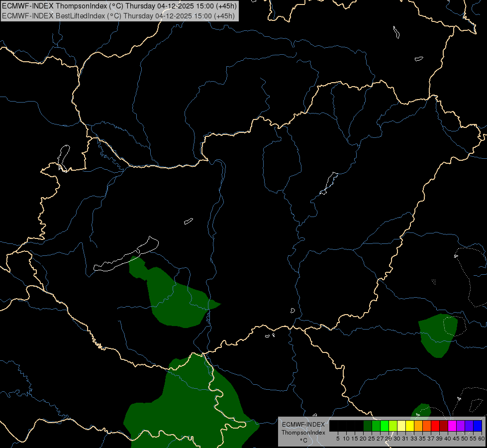Click the °C unit label in legend
487x448 pixels.
(304, 440)
